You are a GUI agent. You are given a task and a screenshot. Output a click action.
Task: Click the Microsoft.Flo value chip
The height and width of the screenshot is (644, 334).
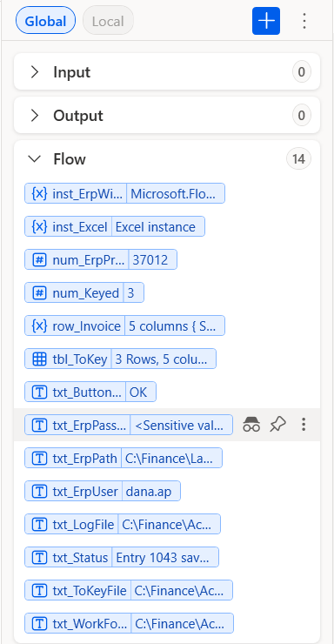176,193
